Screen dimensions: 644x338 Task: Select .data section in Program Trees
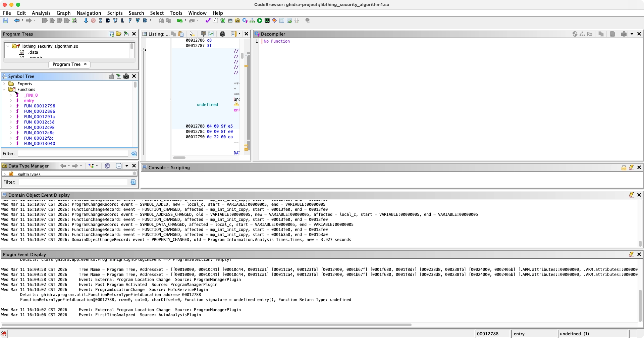coord(33,52)
